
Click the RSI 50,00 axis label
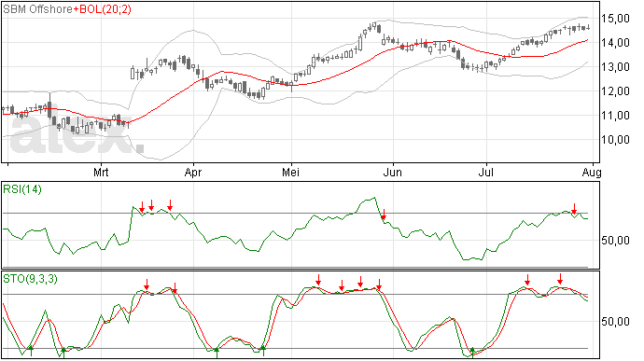tap(615, 241)
